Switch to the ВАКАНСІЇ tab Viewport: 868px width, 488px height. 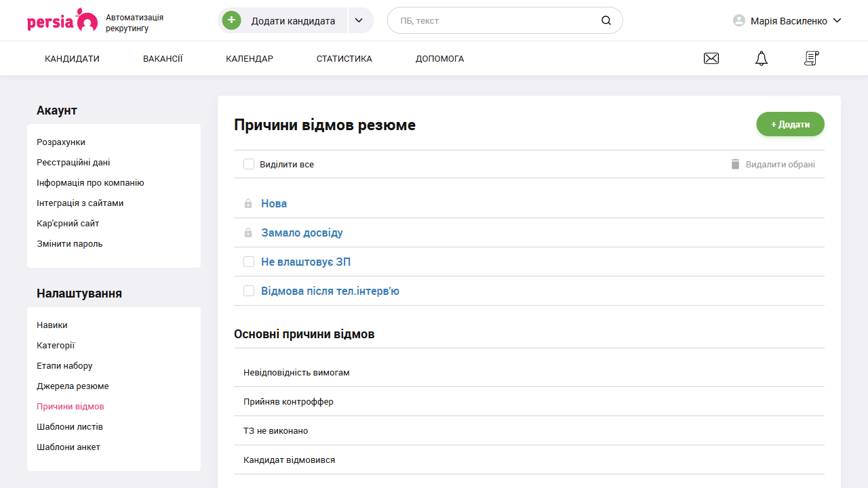click(162, 58)
